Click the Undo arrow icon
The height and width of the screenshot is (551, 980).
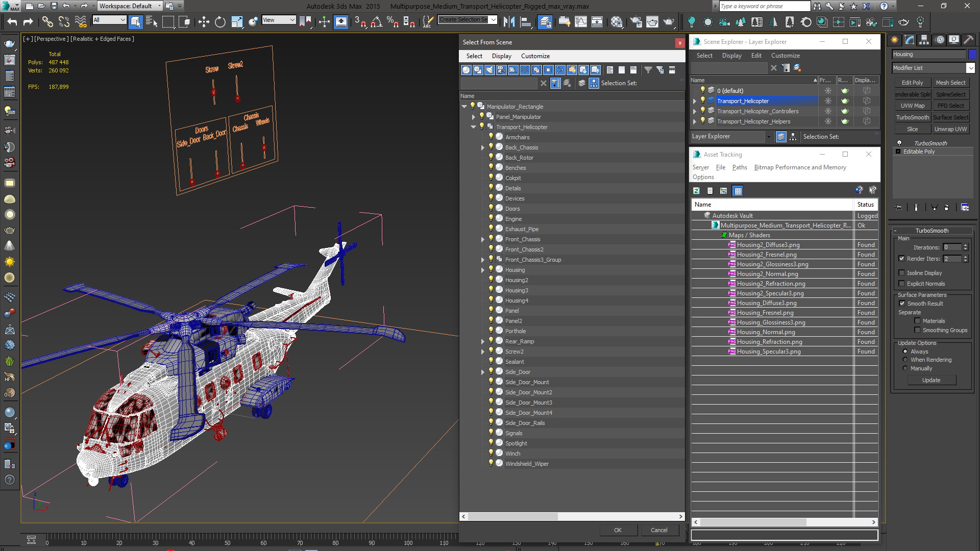[12, 21]
